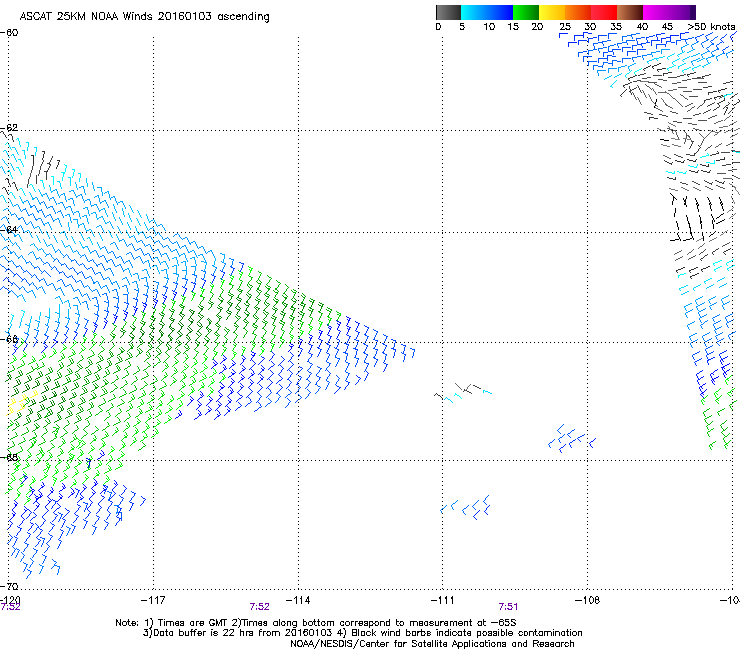Select the orange 25-30 knots color bar segment
The image size is (740, 650).
click(x=578, y=12)
